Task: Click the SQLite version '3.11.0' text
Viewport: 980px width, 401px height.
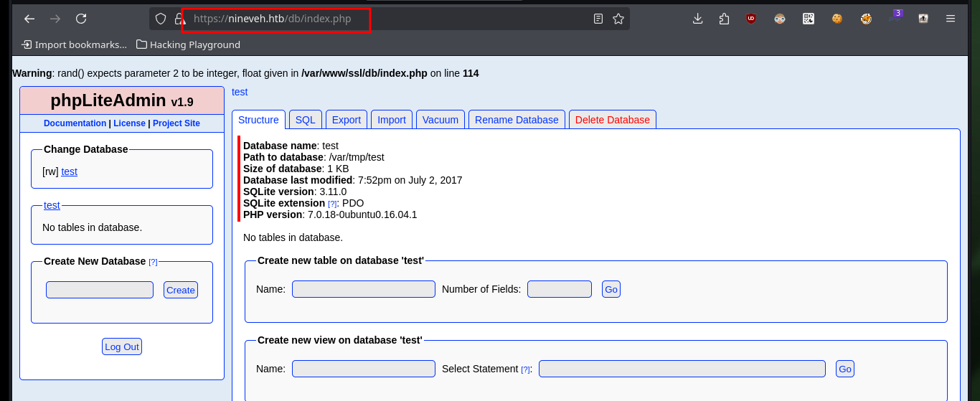Action: click(333, 192)
